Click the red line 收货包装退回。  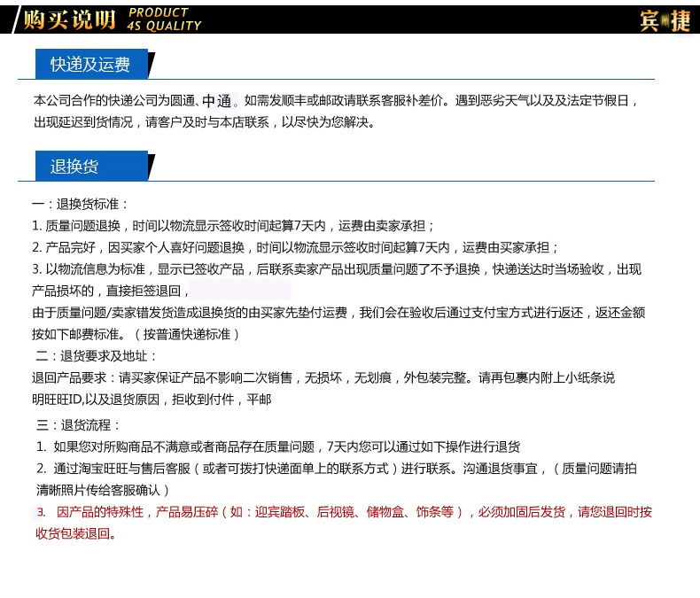(76, 533)
